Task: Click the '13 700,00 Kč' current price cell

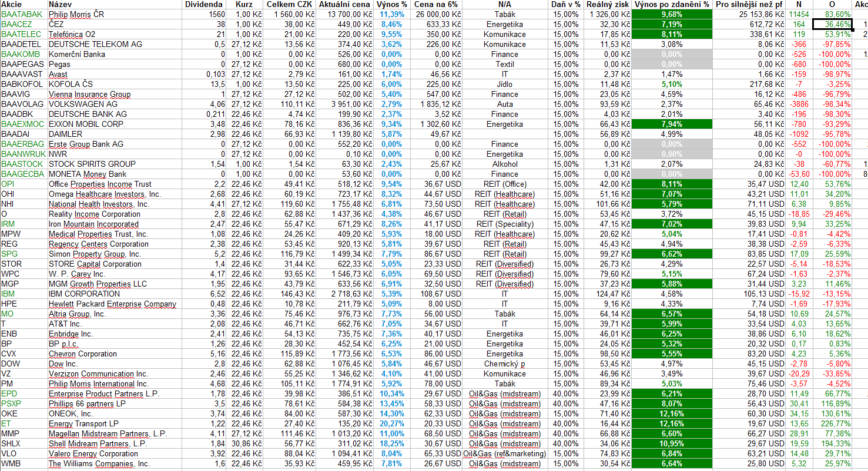Action: click(x=345, y=14)
